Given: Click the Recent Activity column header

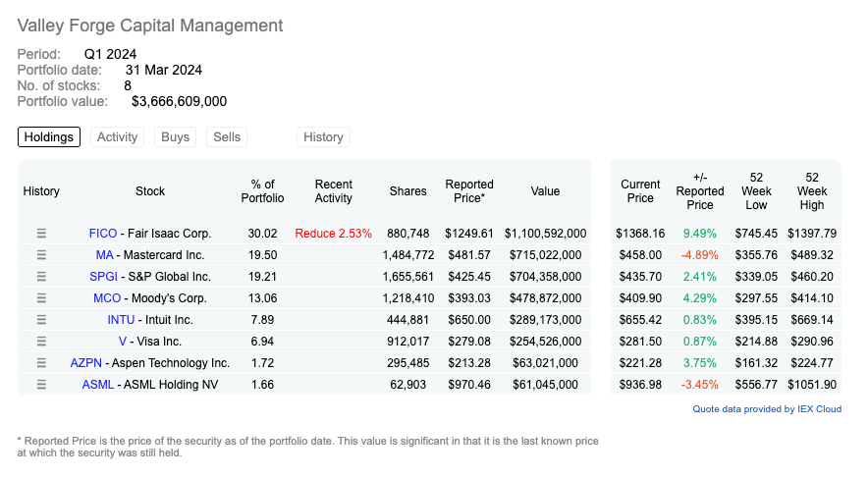Looking at the screenshot, I should pyautogui.click(x=333, y=191).
